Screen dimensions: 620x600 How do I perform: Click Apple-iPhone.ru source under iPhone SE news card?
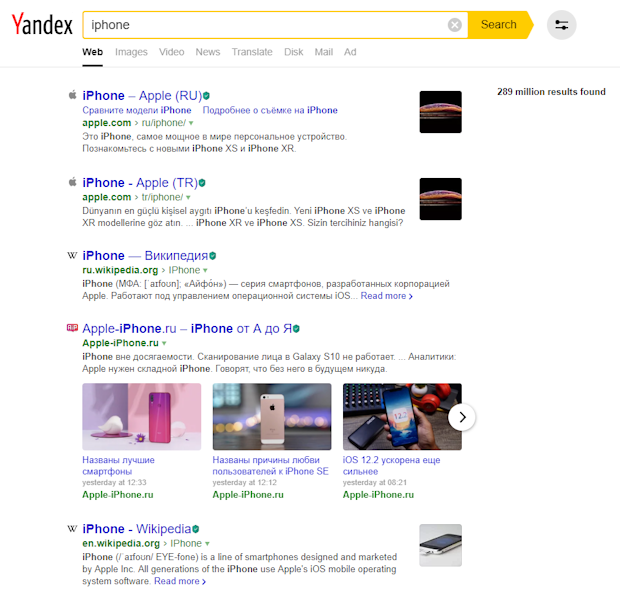click(x=248, y=495)
